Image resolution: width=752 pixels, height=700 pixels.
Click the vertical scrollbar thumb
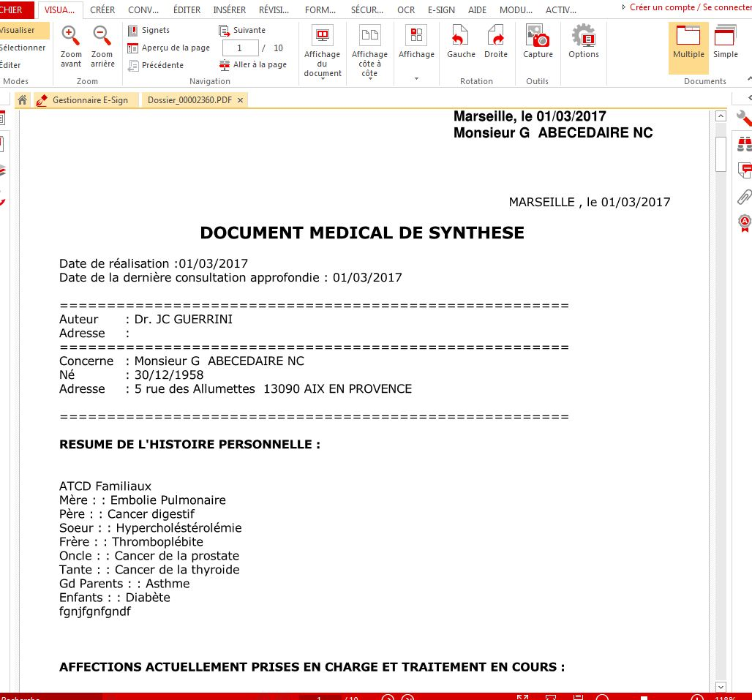click(721, 154)
